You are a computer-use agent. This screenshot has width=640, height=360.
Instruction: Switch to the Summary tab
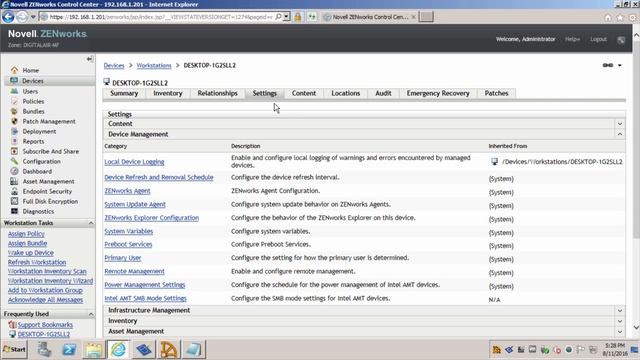(124, 93)
